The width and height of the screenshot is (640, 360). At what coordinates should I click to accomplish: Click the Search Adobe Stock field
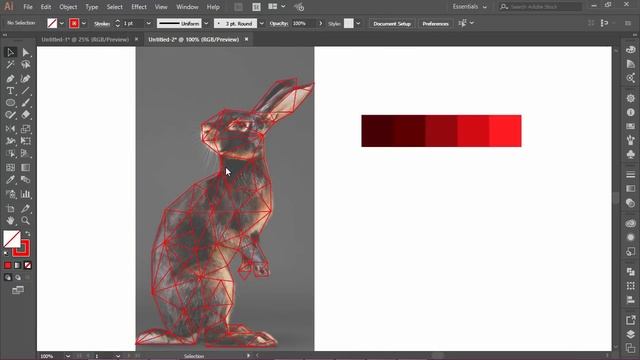coord(541,7)
